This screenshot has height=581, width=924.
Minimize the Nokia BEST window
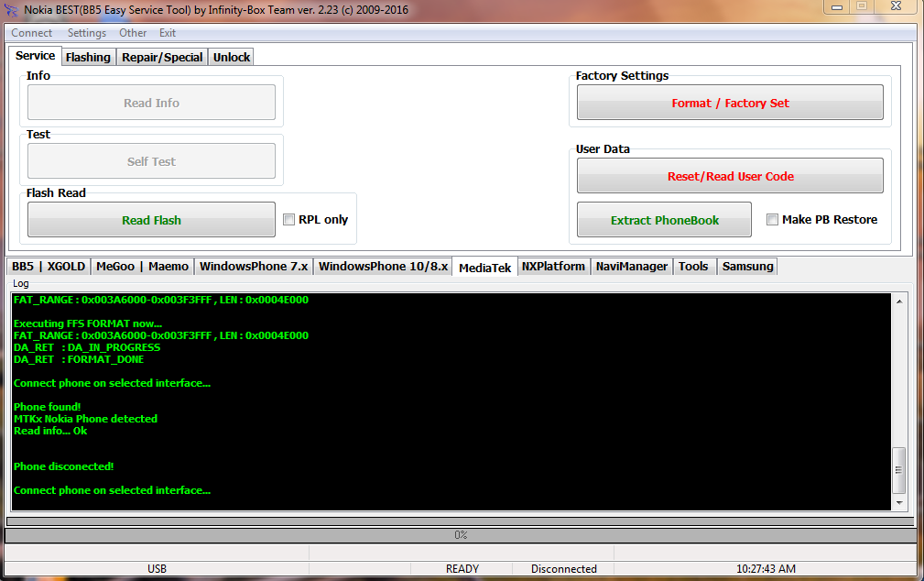[837, 7]
